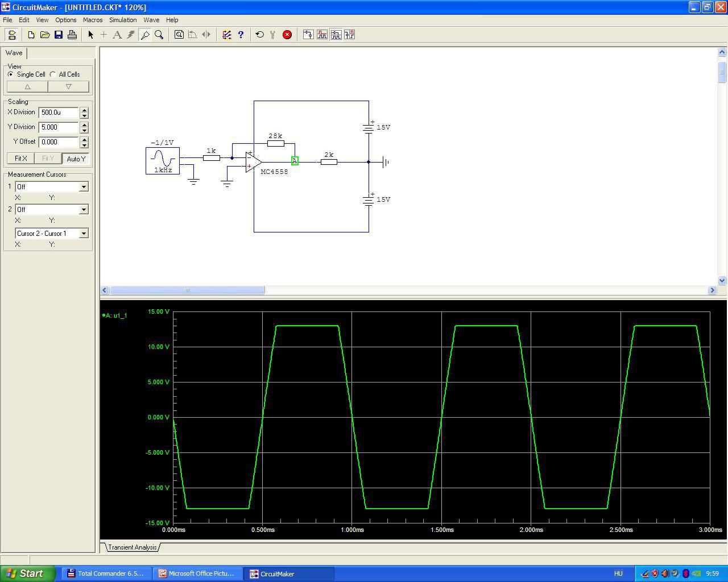Viewport: 728px width, 582px height.
Task: Open the Options menu
Action: pos(66,20)
